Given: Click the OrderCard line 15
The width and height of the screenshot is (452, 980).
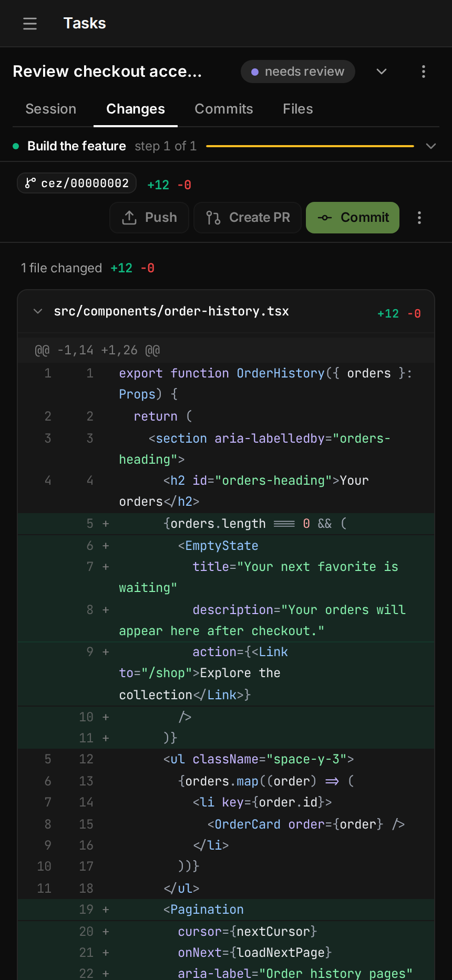Looking at the screenshot, I should pos(226,824).
